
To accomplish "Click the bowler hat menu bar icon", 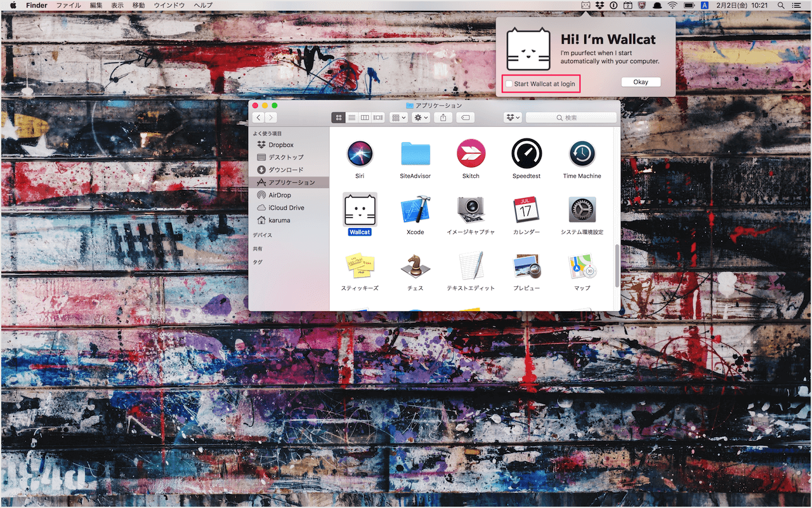I will click(x=657, y=5).
